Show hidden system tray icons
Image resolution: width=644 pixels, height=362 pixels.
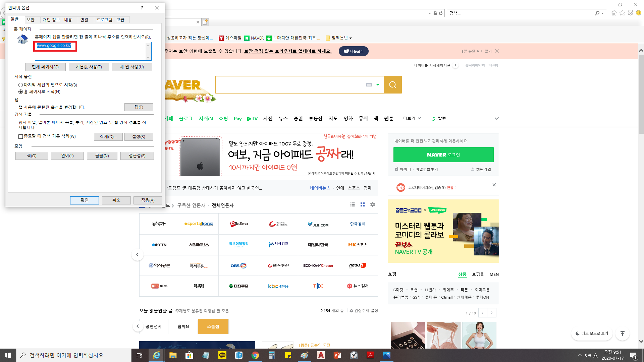[x=580, y=355]
